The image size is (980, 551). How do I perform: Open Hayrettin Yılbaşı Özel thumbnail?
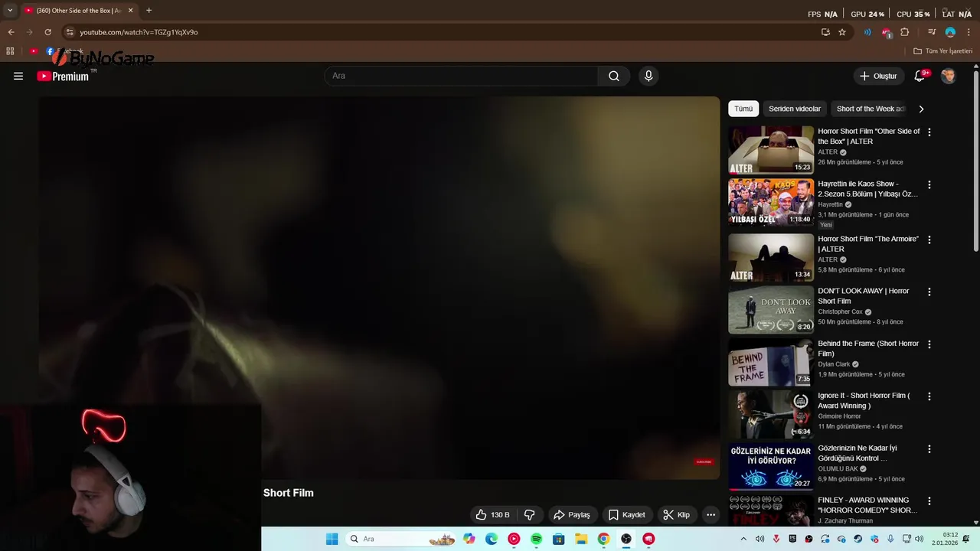pos(771,202)
